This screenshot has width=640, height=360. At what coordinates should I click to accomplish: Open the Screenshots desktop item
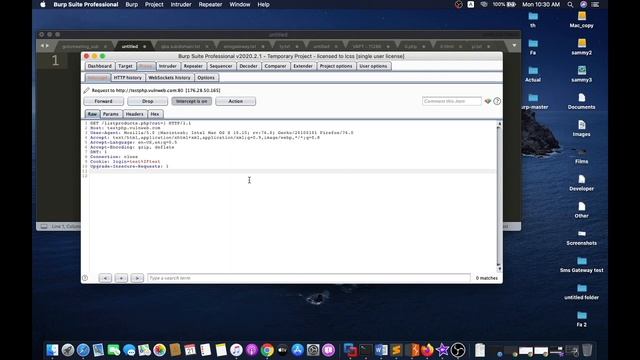pos(582,237)
